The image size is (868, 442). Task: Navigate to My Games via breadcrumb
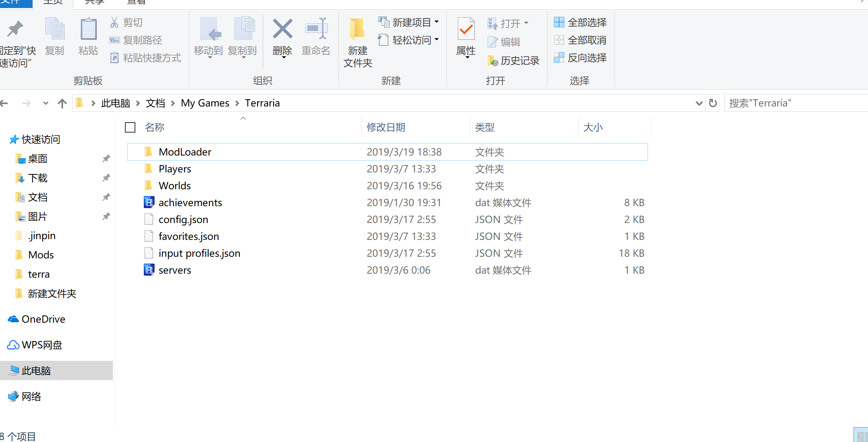(x=205, y=103)
